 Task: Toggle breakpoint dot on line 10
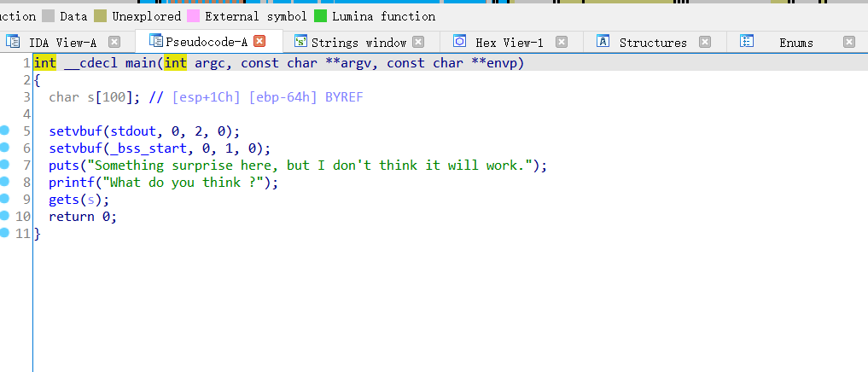[4, 215]
